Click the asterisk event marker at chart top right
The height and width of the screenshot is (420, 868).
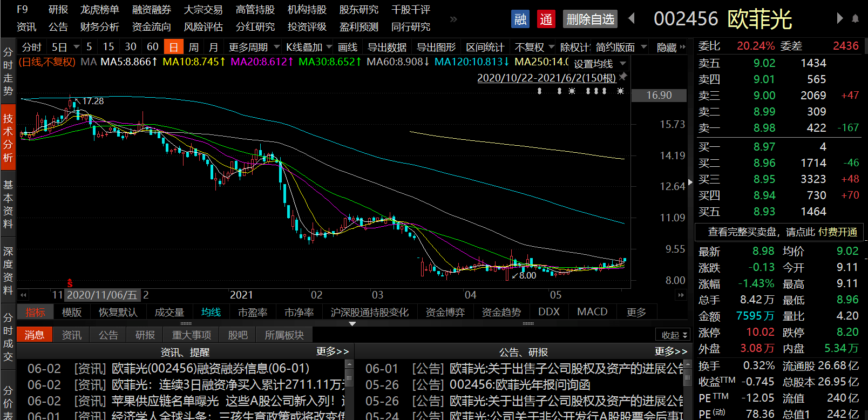[621, 91]
